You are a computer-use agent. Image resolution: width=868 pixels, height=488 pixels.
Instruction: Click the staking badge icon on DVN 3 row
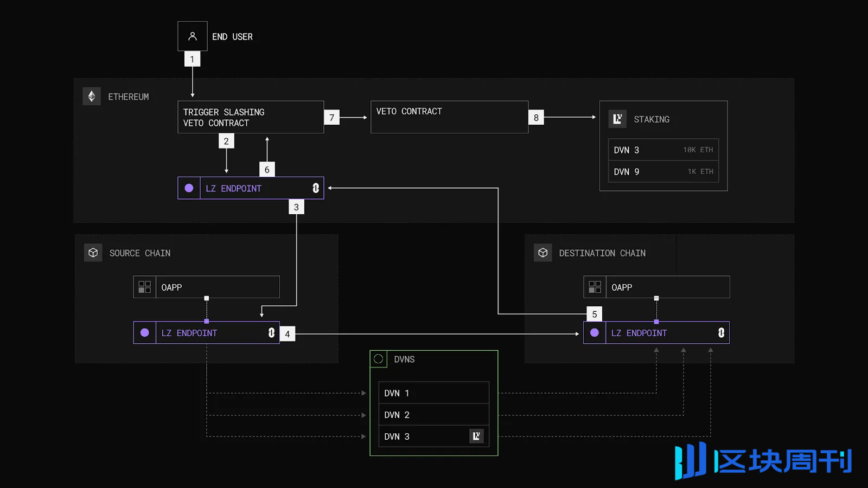pos(476,436)
